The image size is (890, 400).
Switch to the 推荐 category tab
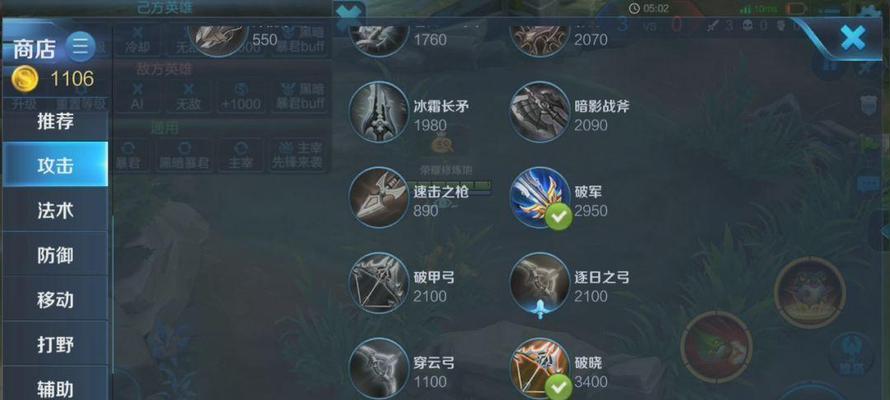pyautogui.click(x=55, y=121)
